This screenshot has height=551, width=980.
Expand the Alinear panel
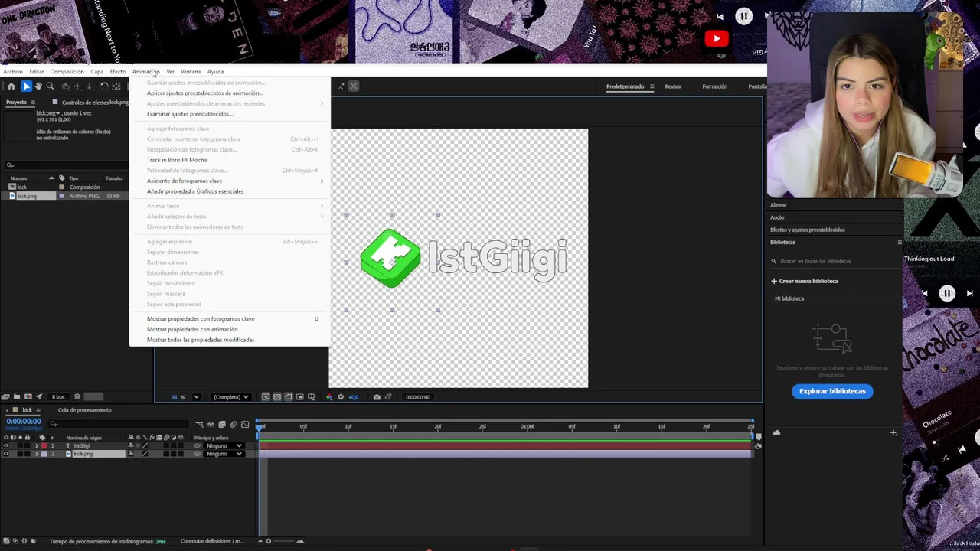(x=779, y=205)
